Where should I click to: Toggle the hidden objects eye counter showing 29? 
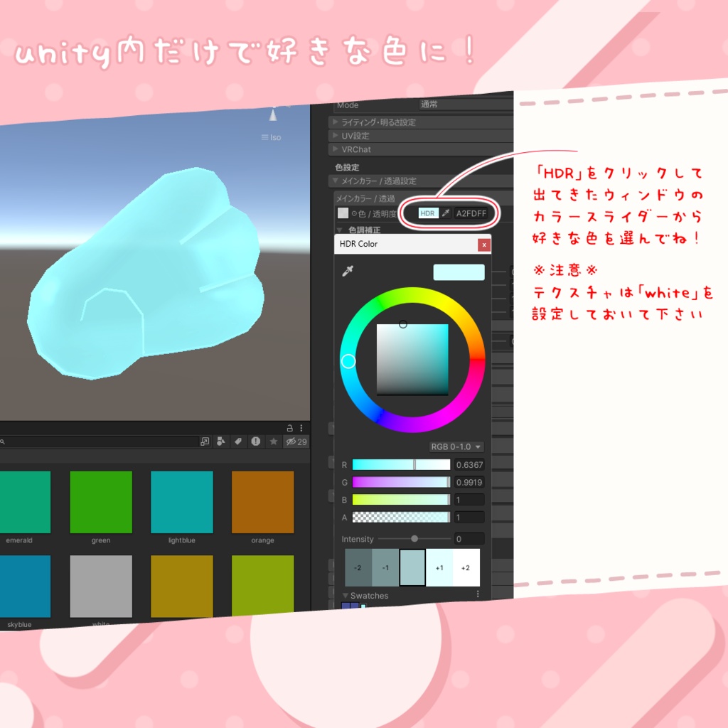coord(294,441)
